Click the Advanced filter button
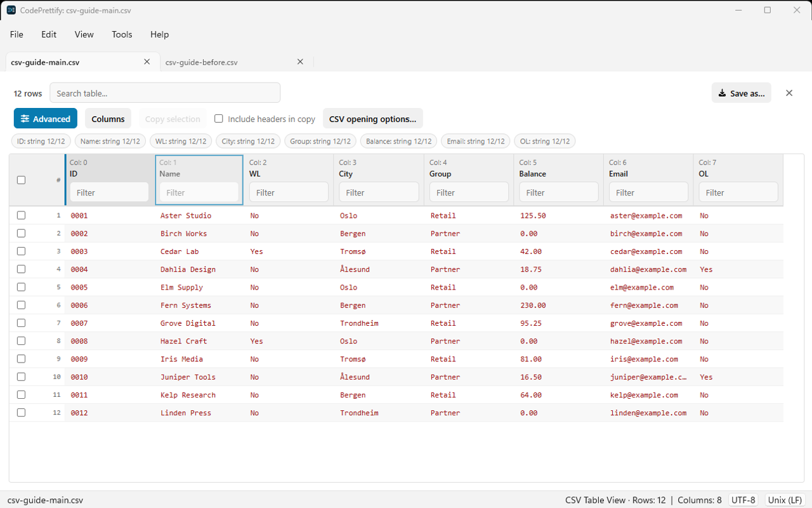Viewport: 812px width, 508px height. (46, 119)
